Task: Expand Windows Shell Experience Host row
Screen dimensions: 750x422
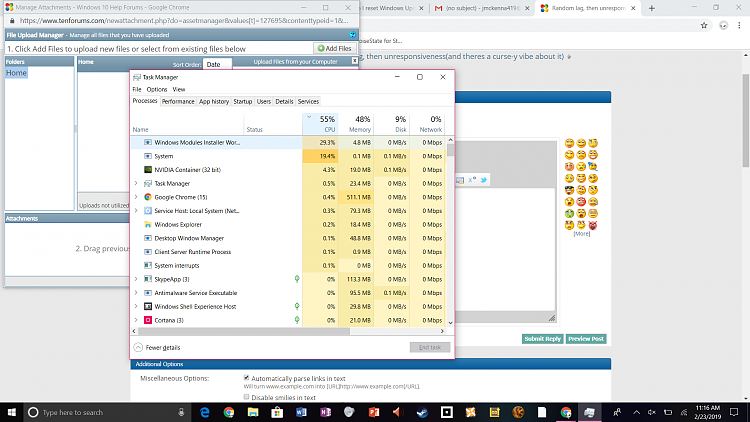Action: coord(136,306)
